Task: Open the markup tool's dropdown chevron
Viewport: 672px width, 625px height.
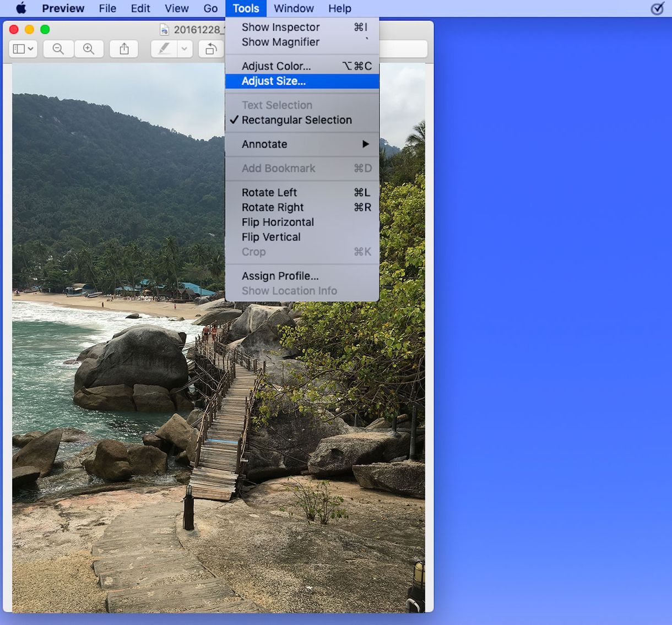Action: (x=183, y=48)
